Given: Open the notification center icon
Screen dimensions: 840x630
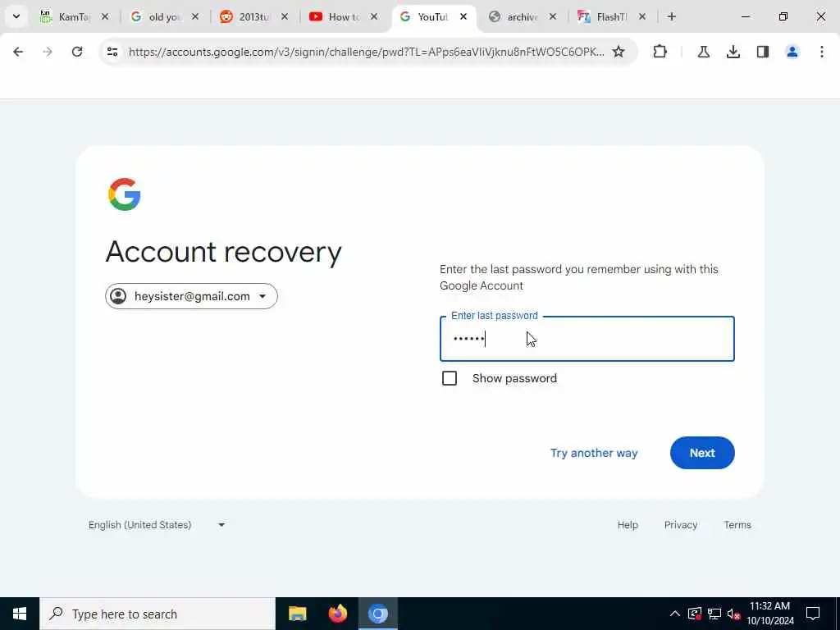Looking at the screenshot, I should pyautogui.click(x=813, y=614).
